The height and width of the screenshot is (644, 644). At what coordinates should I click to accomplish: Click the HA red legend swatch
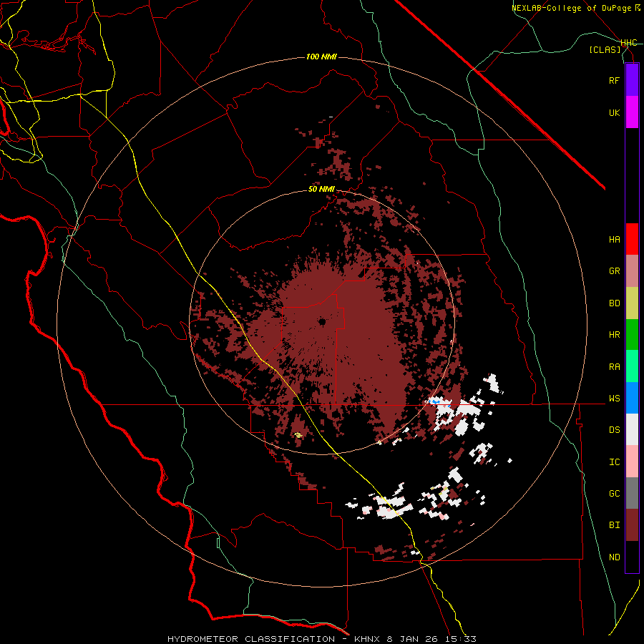632,239
